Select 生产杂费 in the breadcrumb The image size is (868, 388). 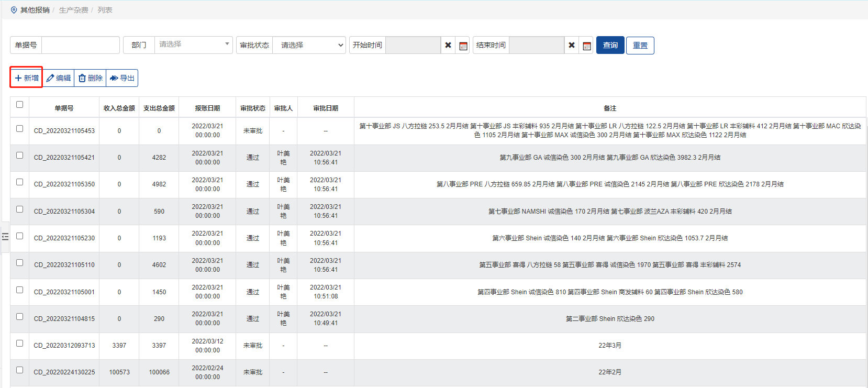[x=73, y=10]
